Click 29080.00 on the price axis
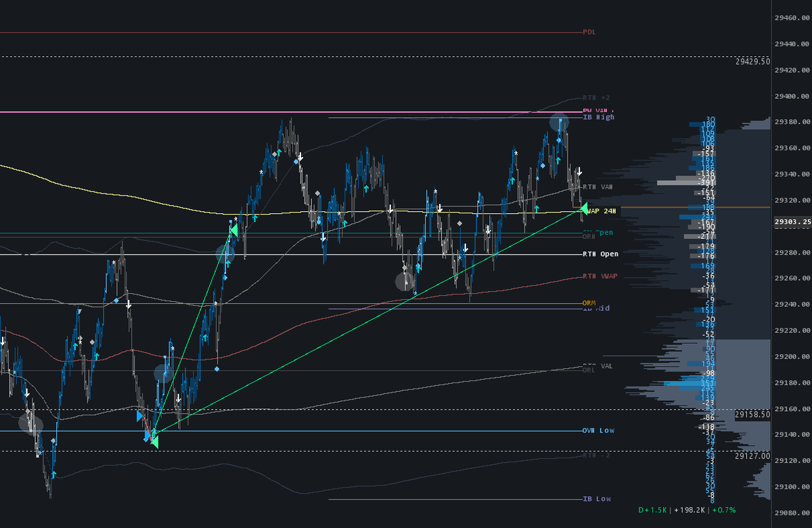 [x=793, y=513]
